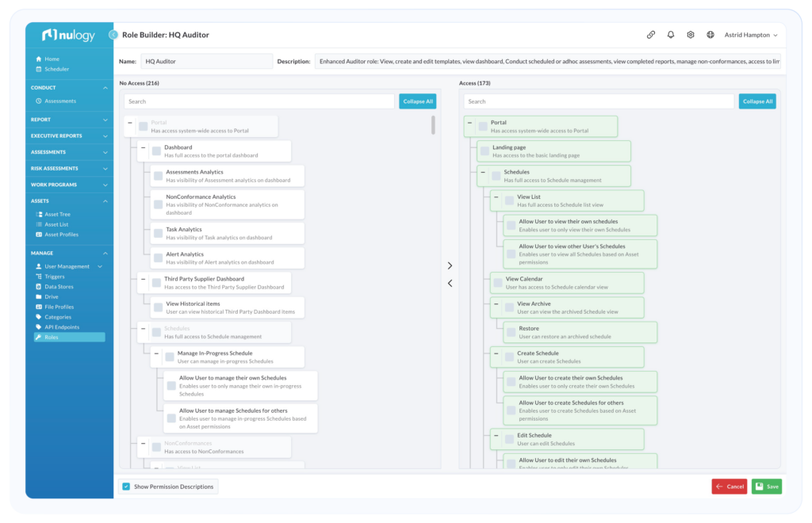
Task: Check Assessments Analytics permission box
Action: (x=159, y=176)
